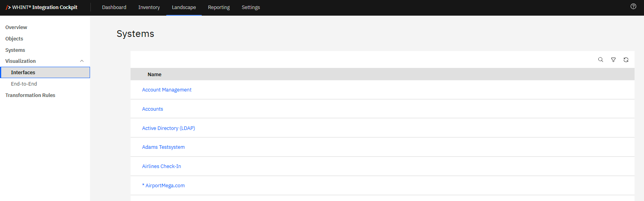Go to the Reporting tab

(219, 7)
